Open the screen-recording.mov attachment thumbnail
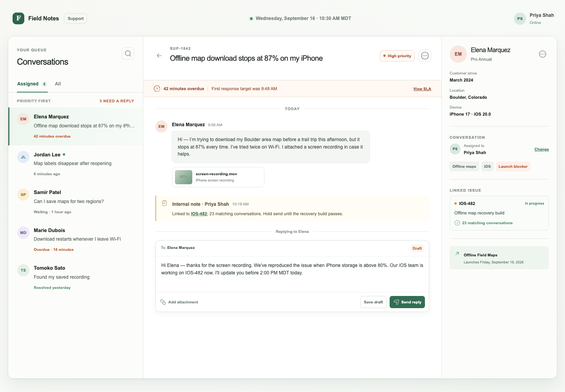The width and height of the screenshot is (565, 392). pyautogui.click(x=184, y=177)
